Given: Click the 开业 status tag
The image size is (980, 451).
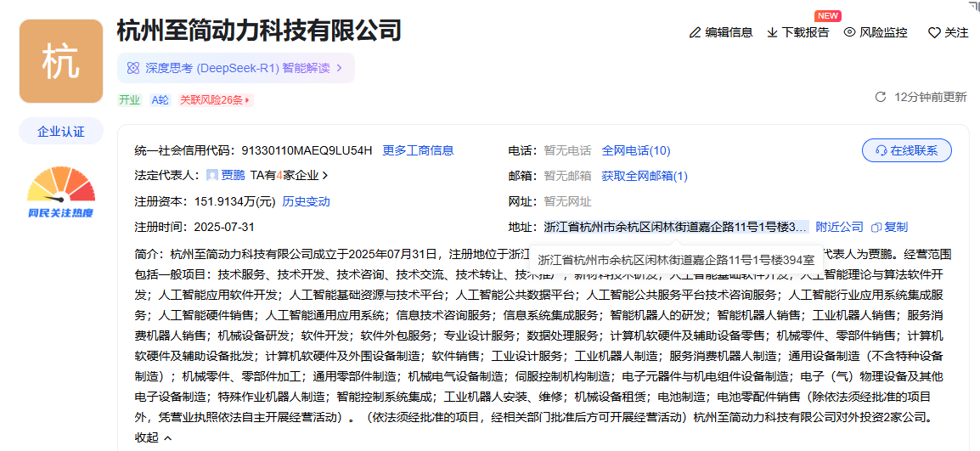Looking at the screenshot, I should pos(129,99).
